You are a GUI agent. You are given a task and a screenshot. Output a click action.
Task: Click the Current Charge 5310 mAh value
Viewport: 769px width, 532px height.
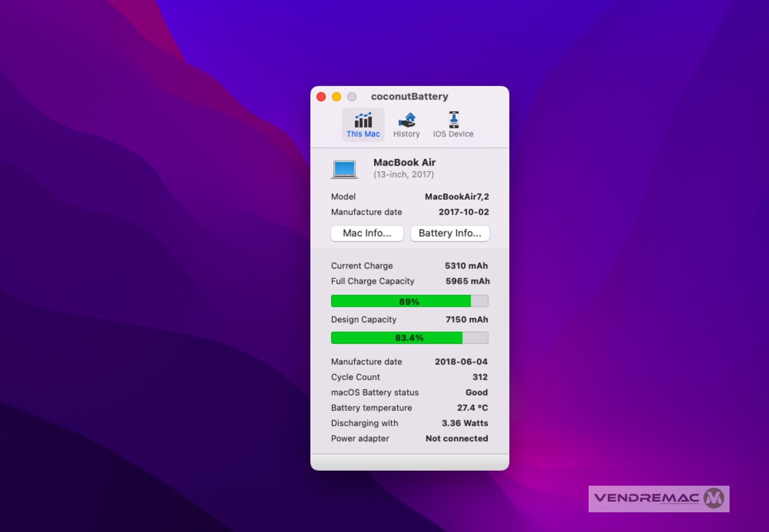[466, 266]
